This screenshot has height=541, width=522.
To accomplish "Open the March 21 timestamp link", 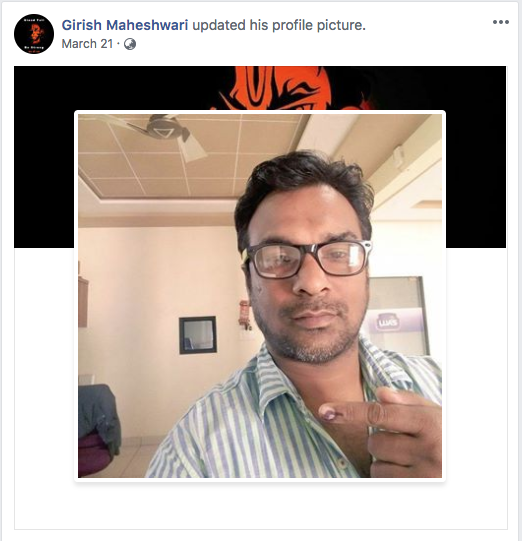I will click(87, 44).
